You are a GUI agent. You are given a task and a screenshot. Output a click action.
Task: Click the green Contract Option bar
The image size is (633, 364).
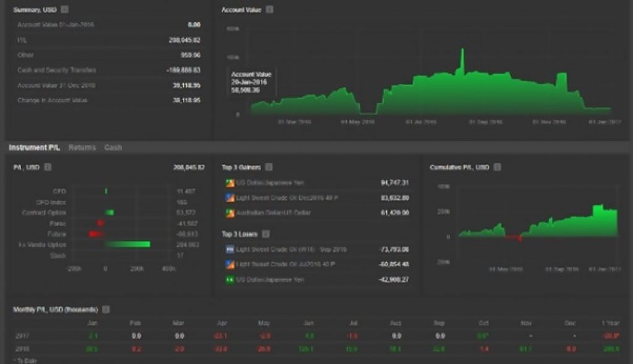pyautogui.click(x=109, y=213)
